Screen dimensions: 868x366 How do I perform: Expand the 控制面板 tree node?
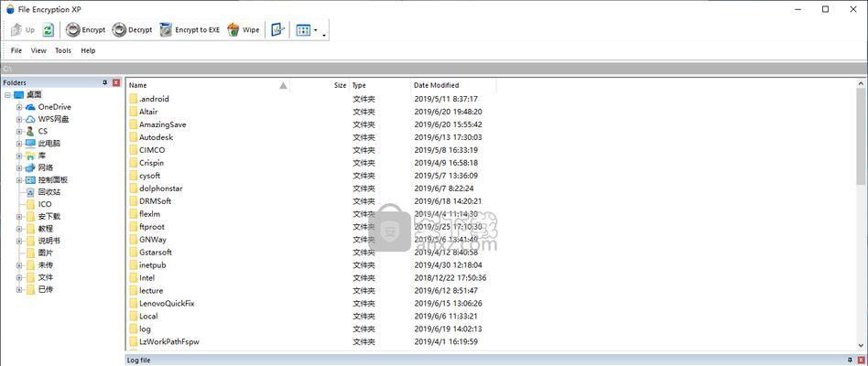coord(19,180)
